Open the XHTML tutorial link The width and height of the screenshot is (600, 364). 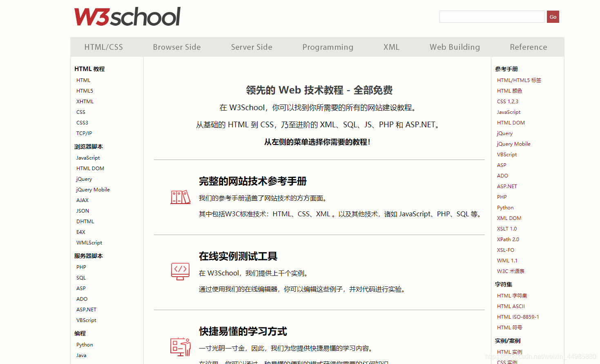[85, 102]
